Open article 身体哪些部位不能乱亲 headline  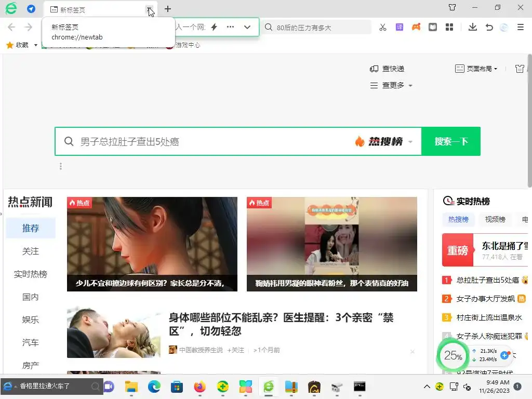[x=281, y=324]
